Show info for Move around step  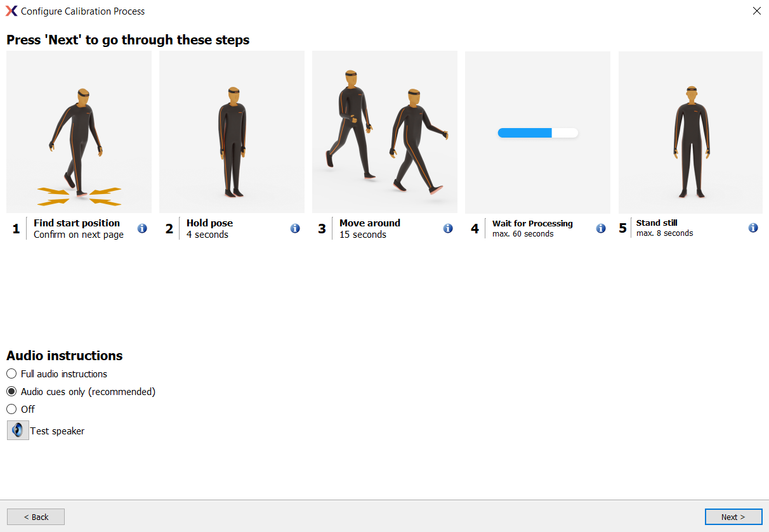point(448,228)
